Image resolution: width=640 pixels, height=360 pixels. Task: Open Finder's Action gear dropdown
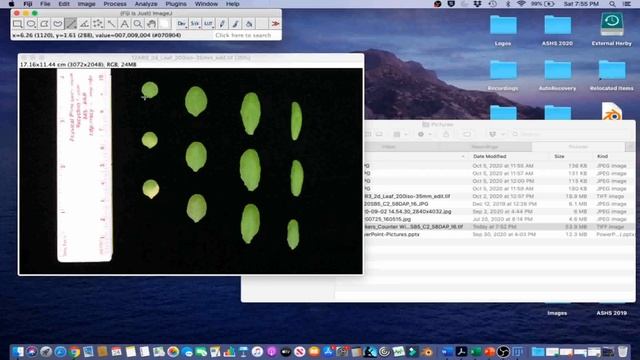(x=424, y=134)
